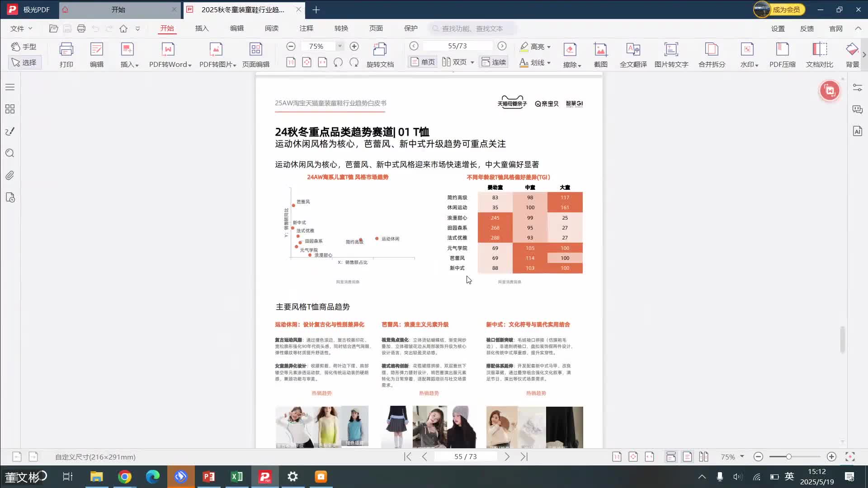Open the 截图 screenshot tool
Viewport: 868px width, 488px height.
pyautogui.click(x=600, y=53)
